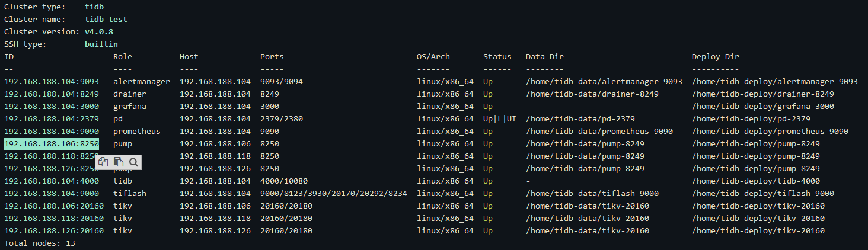Click the Host column header

coord(189,57)
